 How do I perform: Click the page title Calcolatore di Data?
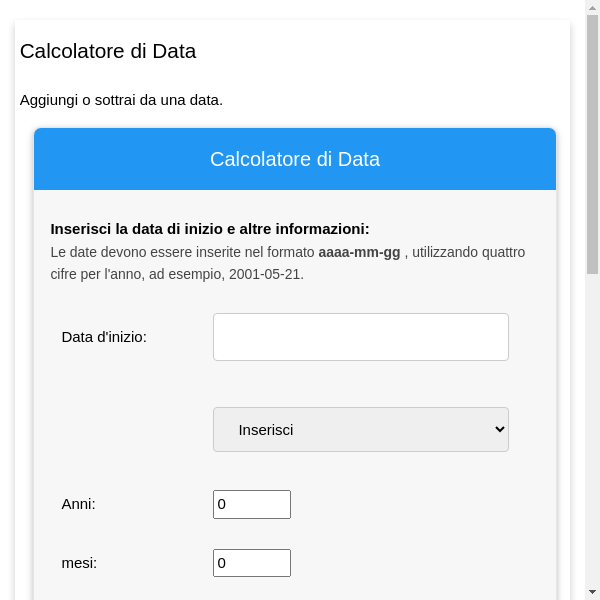(x=108, y=51)
